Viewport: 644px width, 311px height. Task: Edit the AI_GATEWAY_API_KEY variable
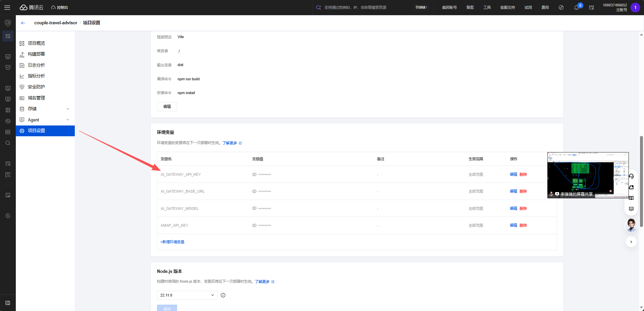[x=513, y=174]
